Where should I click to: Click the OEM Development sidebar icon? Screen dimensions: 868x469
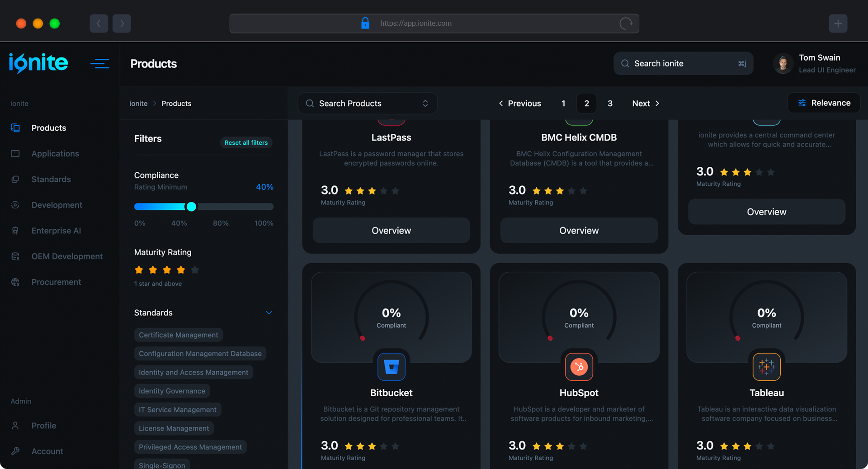click(x=15, y=256)
